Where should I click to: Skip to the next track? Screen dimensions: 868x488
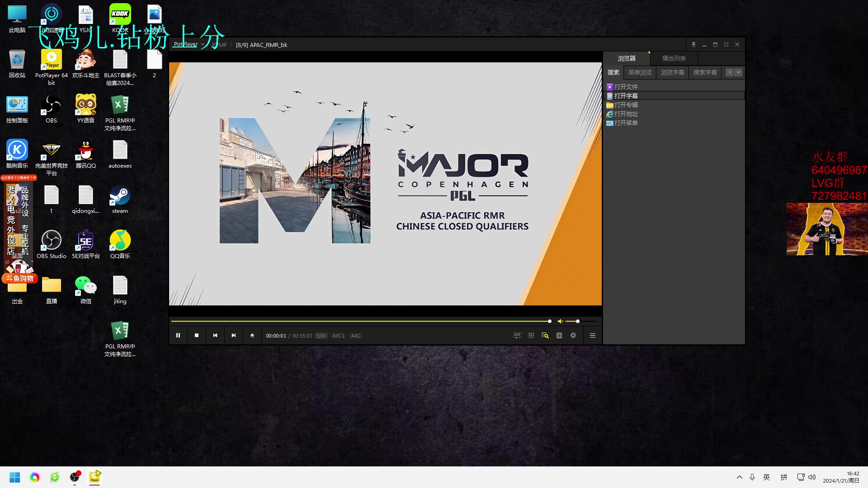pos(234,335)
